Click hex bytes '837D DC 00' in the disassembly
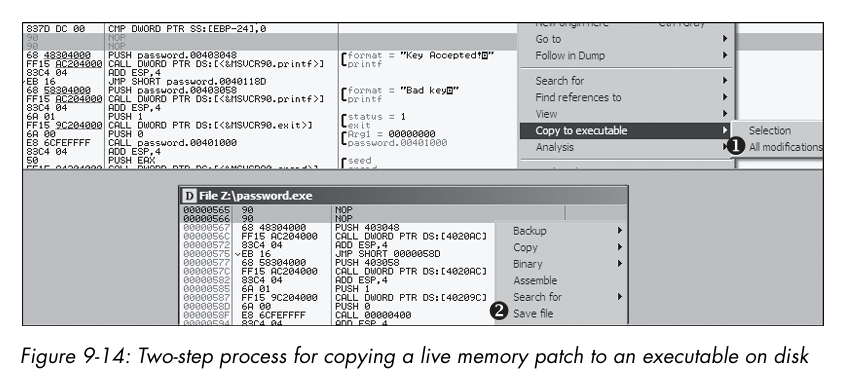Image resolution: width=841 pixels, height=381 pixels. coord(55,29)
